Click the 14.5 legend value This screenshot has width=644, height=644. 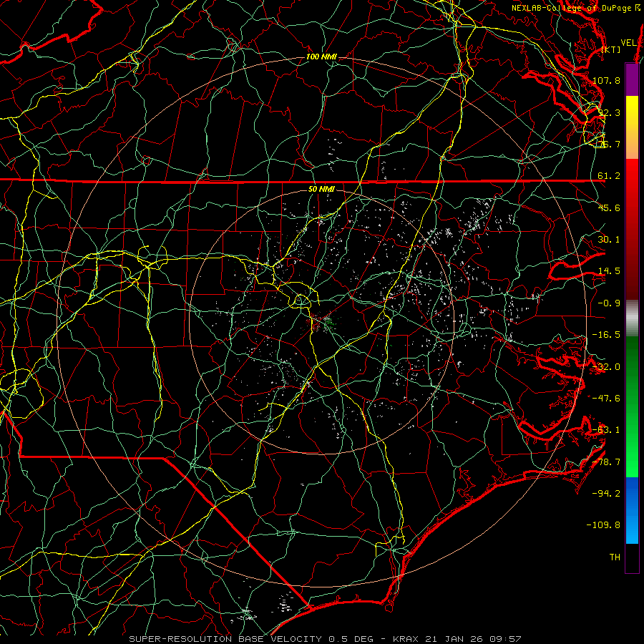pos(609,271)
